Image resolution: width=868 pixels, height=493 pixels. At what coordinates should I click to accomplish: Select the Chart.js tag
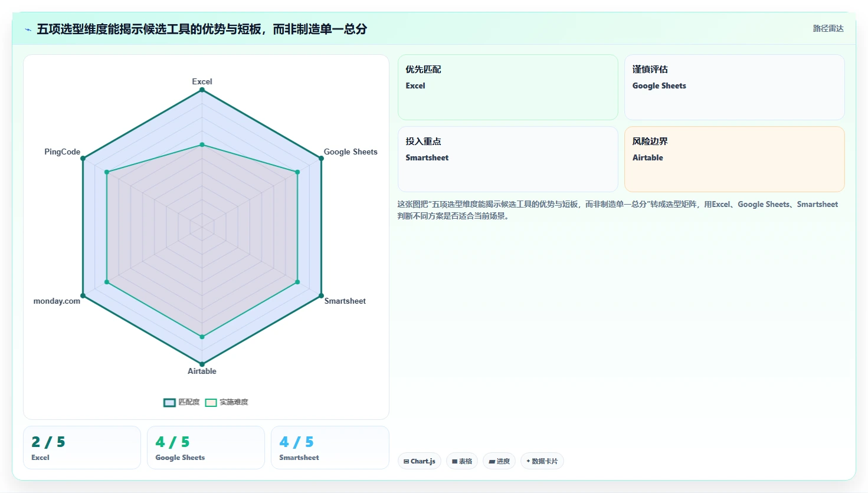(x=420, y=461)
